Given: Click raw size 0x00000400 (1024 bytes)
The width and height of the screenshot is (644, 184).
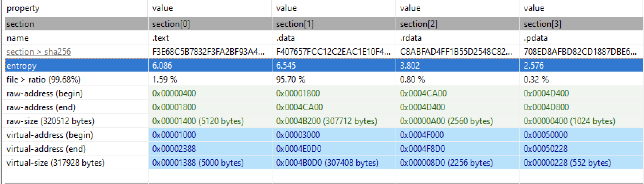Looking at the screenshot, I should 570,121.
